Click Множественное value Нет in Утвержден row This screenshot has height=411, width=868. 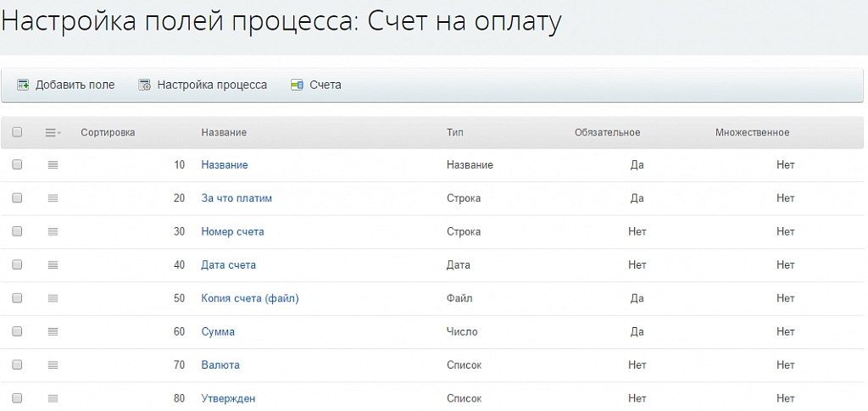[786, 398]
